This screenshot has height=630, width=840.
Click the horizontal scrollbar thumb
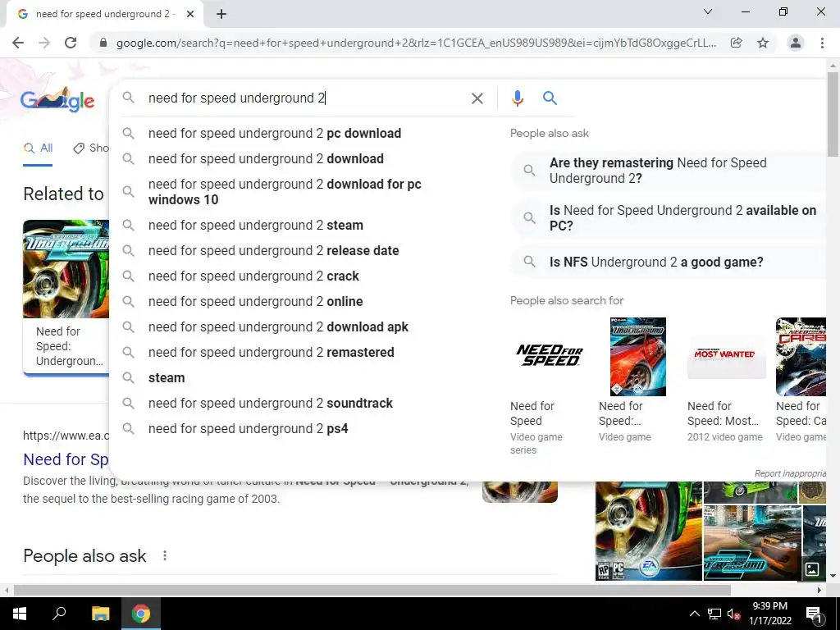[372, 590]
